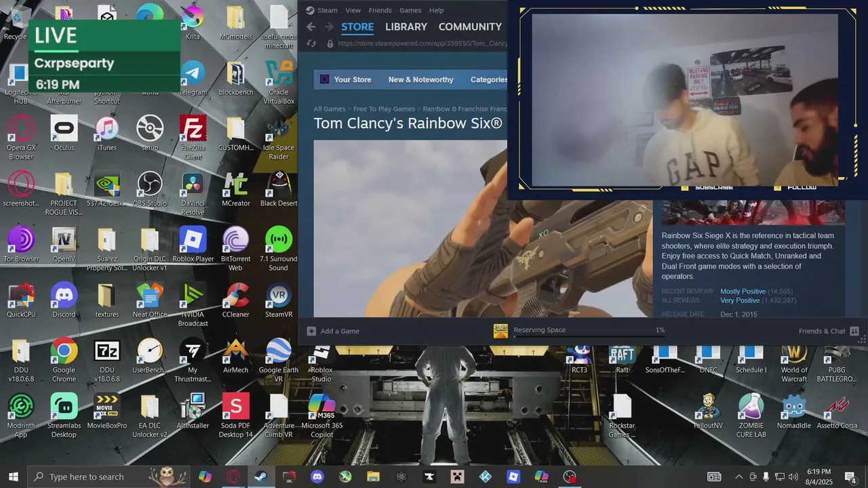This screenshot has width=868, height=488.
Task: Click the All Games breadcrumb link
Action: point(330,108)
